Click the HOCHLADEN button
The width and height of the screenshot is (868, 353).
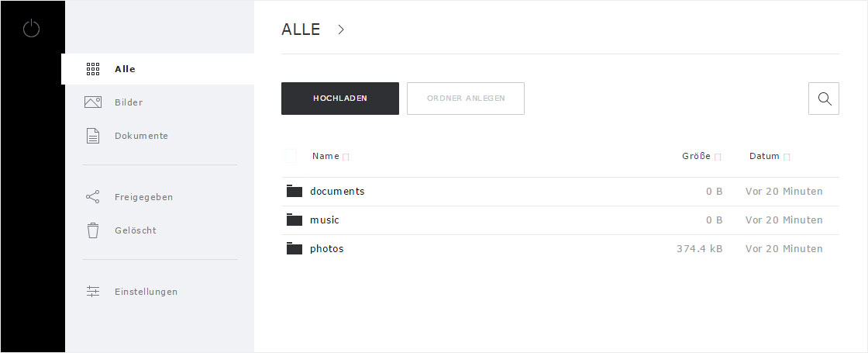click(x=340, y=99)
